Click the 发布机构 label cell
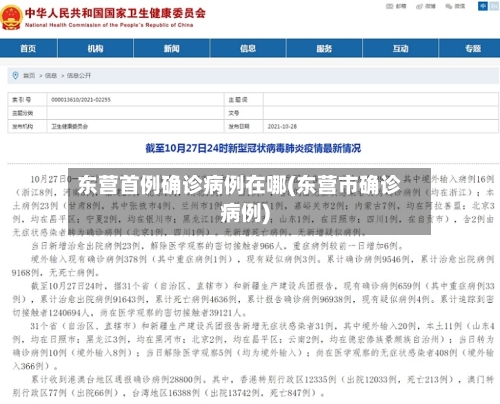 [x=27, y=126]
